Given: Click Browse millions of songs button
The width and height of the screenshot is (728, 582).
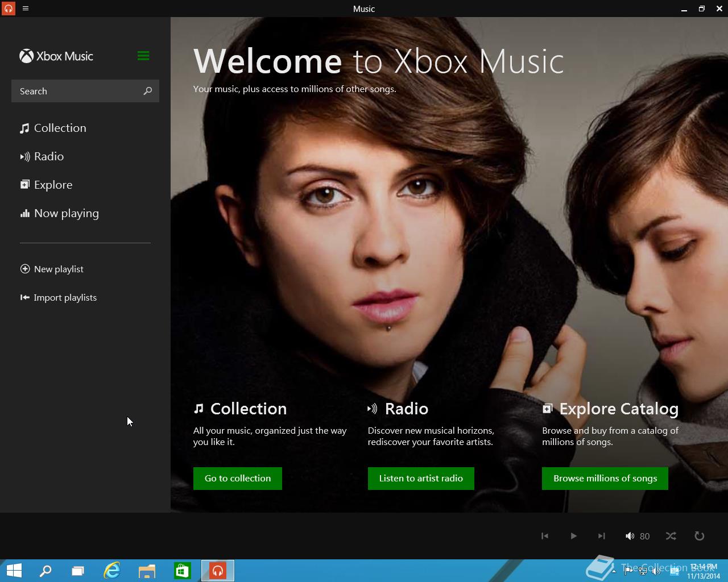Looking at the screenshot, I should click(605, 479).
